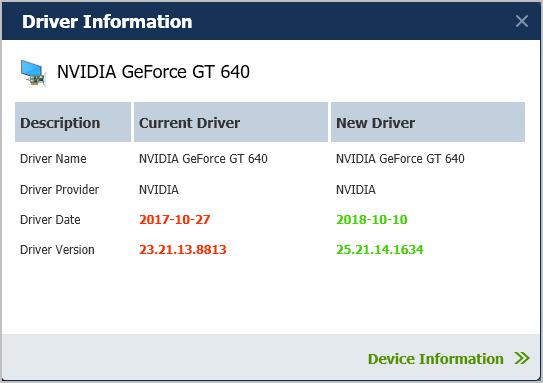Screen dimensions: 543x383
Task: Select current driver version 23.21.13.8813
Action: [183, 249]
